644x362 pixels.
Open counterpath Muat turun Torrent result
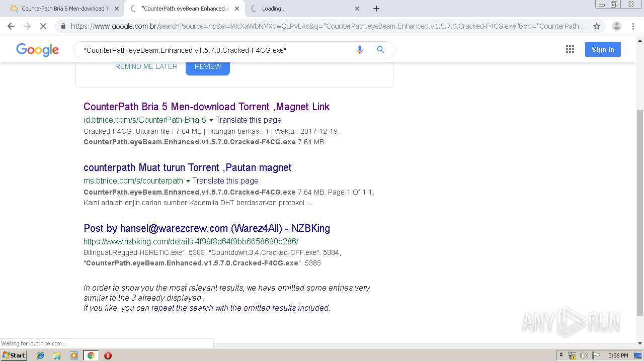pos(188,167)
